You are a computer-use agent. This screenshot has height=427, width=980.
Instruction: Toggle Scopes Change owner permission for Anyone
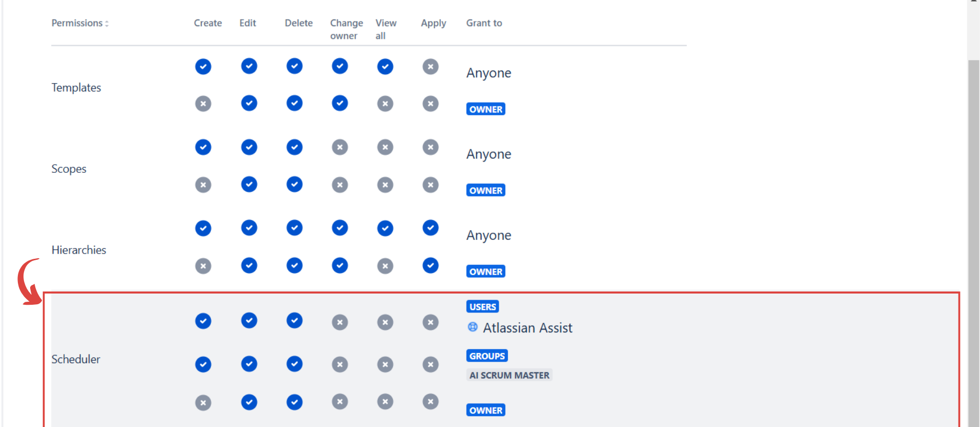coord(339,147)
